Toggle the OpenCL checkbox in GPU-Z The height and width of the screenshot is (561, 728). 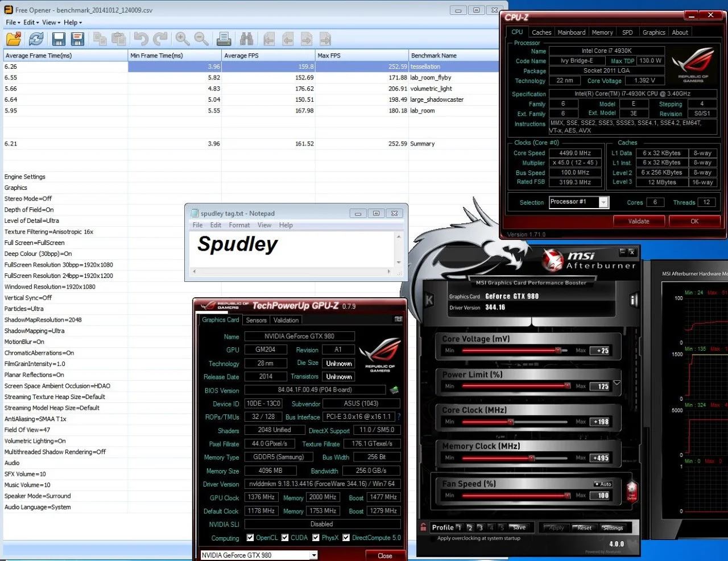coord(250,538)
